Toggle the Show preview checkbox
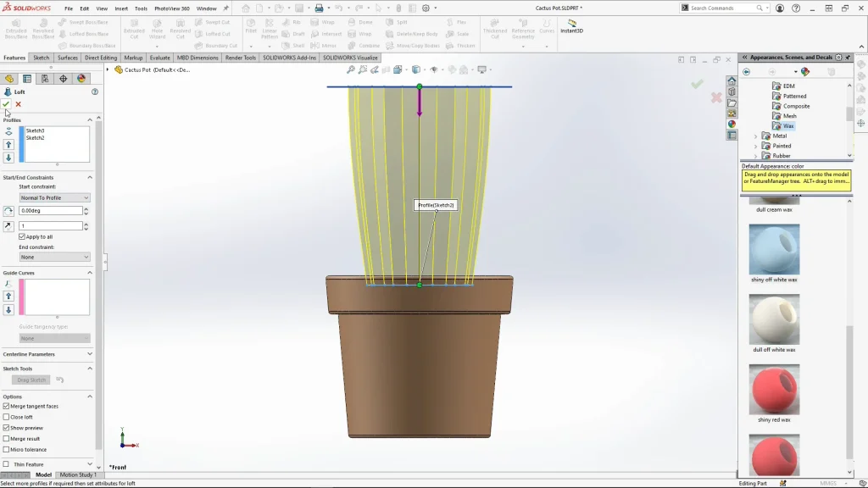This screenshot has width=868, height=488. pyautogui.click(x=7, y=428)
